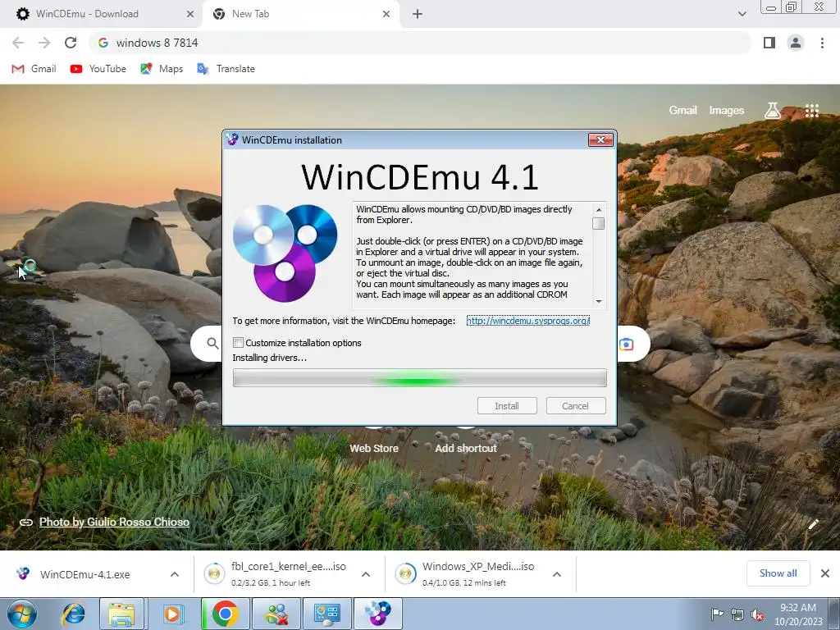Open the Gmail bookmark
840x630 pixels.
click(x=34, y=69)
